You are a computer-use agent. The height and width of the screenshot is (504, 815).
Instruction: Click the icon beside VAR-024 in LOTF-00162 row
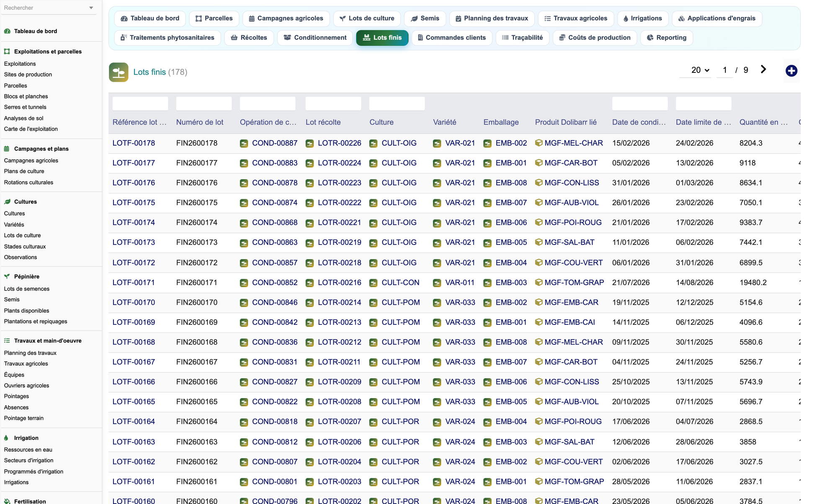click(x=437, y=462)
